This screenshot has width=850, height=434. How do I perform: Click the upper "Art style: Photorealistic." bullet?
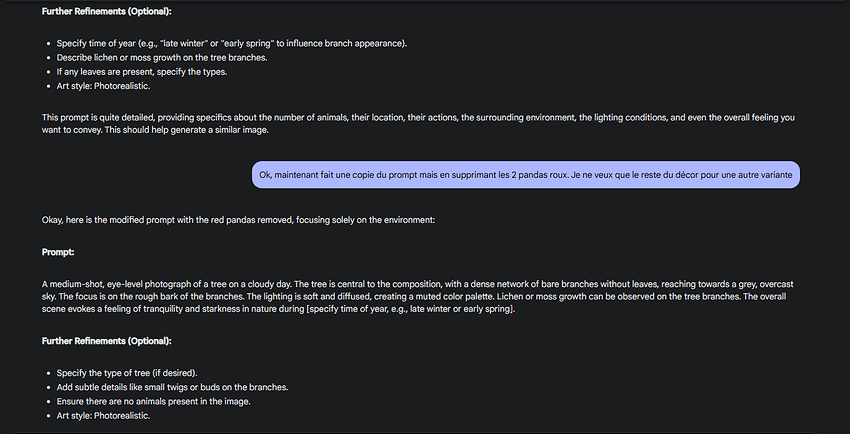point(103,85)
